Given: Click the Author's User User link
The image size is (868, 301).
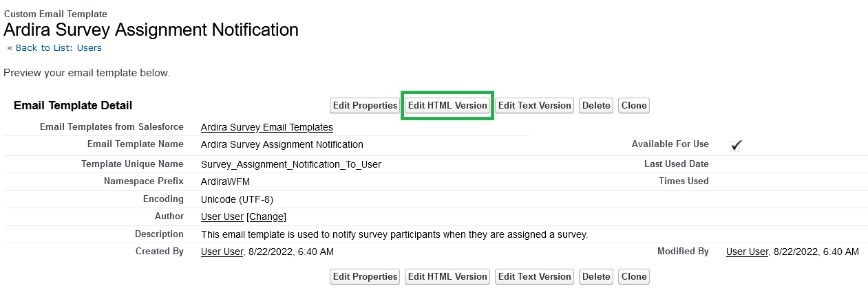Looking at the screenshot, I should point(222,216).
